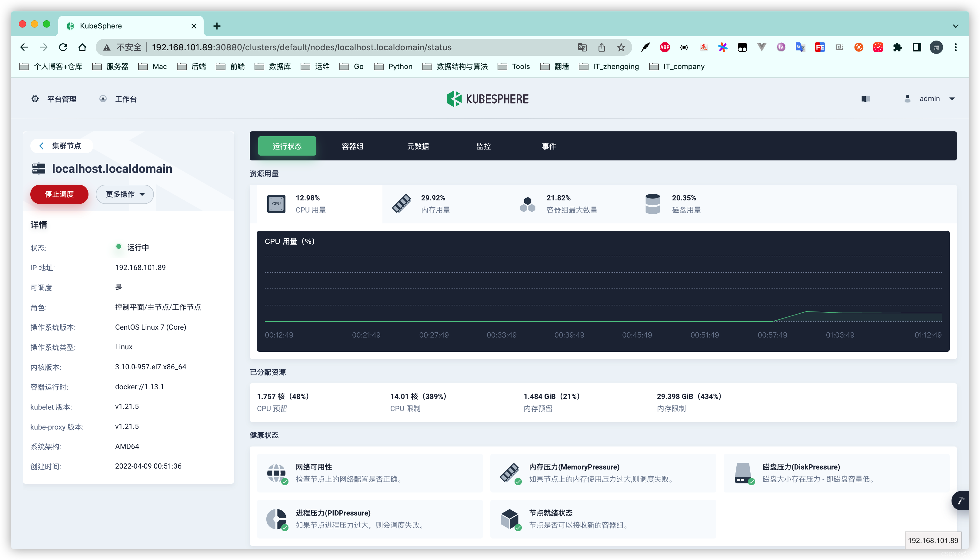Select the disk usage cylinder icon

click(652, 204)
